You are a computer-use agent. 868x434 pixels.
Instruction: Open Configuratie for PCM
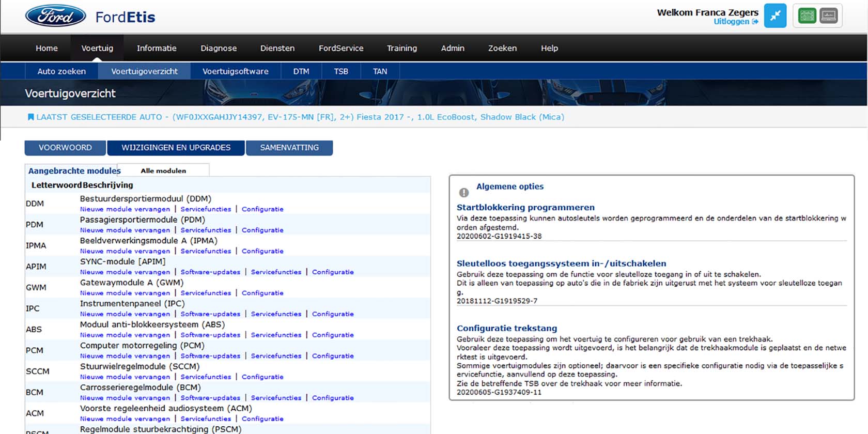tap(333, 356)
